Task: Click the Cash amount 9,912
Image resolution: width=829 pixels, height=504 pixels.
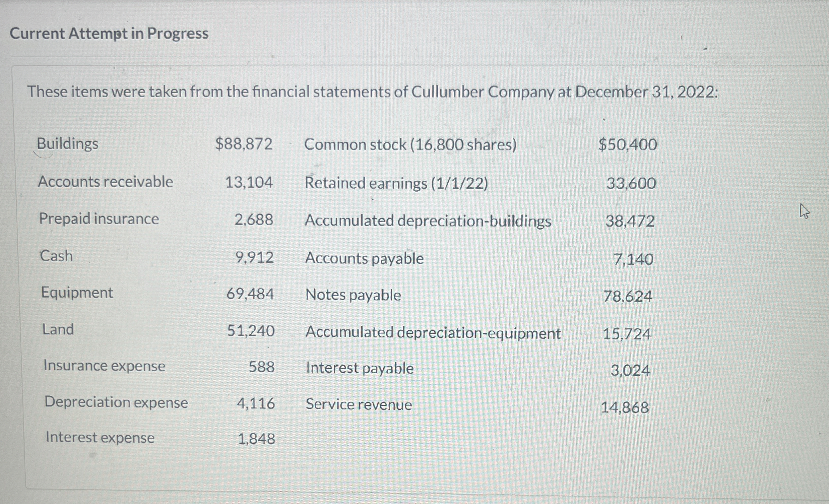Action: [254, 258]
